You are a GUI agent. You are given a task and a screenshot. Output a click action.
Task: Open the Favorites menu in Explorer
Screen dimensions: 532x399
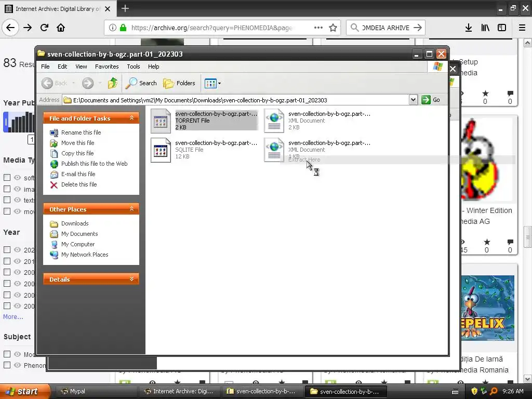click(107, 66)
